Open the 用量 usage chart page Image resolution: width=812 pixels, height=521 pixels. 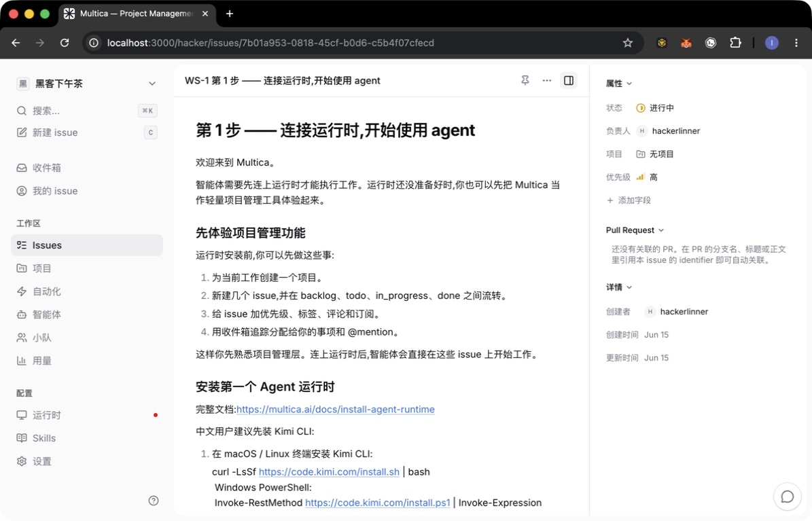[x=87, y=361]
